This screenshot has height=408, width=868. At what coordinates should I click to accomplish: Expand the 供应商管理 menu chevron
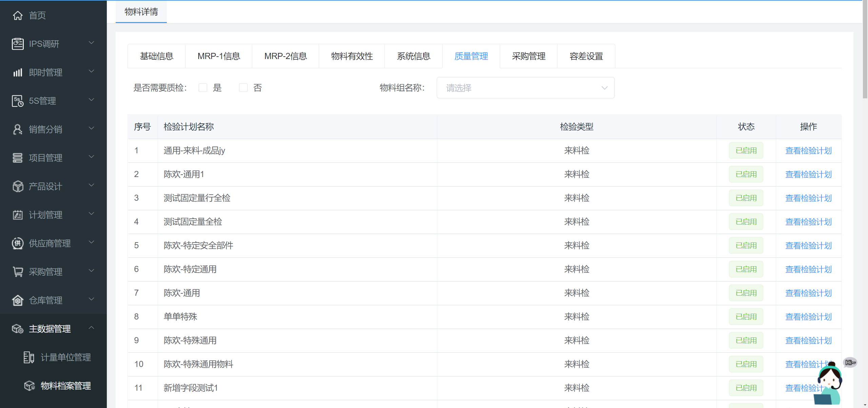click(91, 242)
